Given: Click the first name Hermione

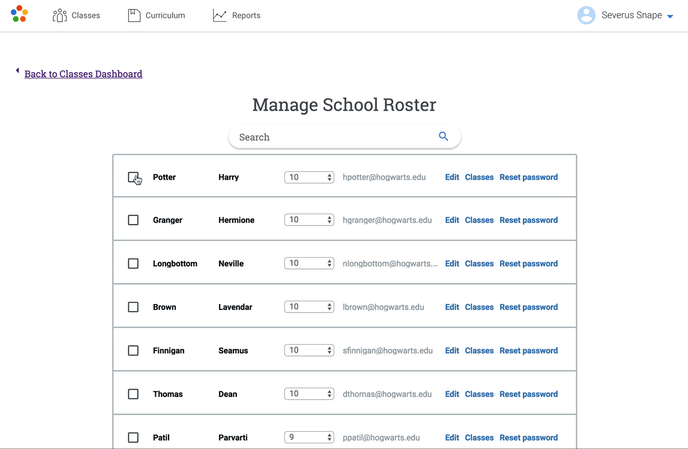Looking at the screenshot, I should [236, 220].
